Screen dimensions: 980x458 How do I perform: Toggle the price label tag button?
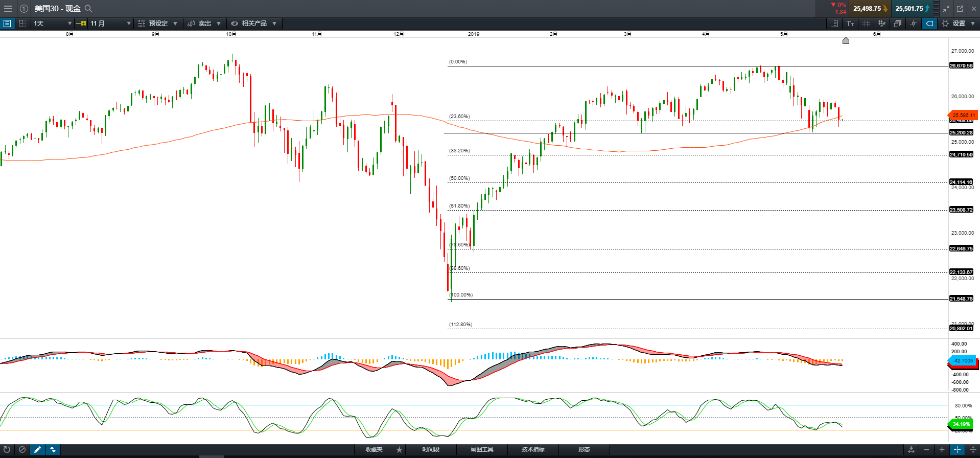(x=929, y=24)
